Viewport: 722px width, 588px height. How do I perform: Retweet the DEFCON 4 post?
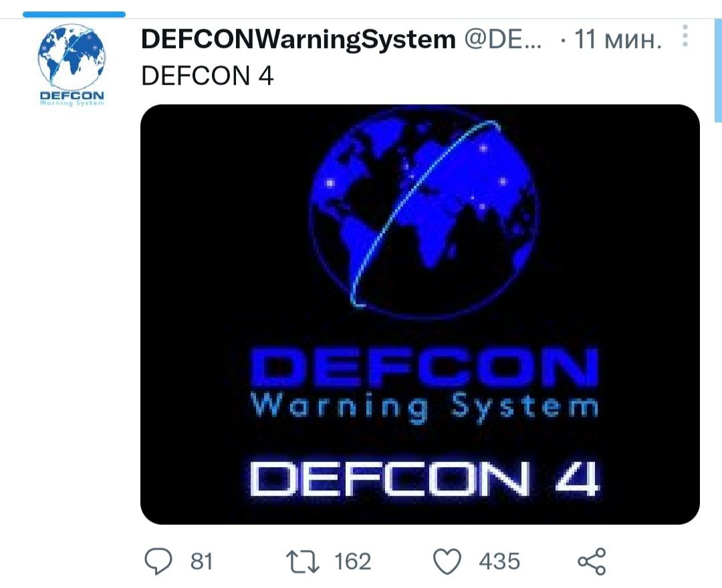coord(303,562)
